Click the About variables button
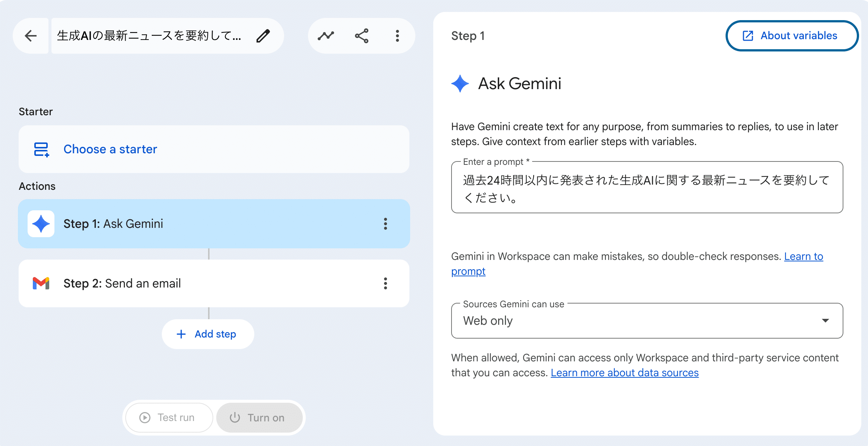This screenshot has height=446, width=868. coord(791,35)
